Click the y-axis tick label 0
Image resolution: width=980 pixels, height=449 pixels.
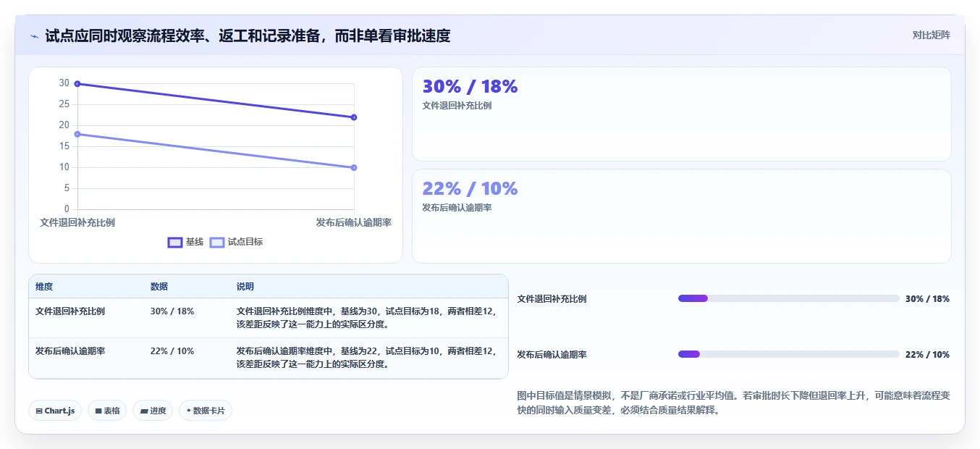click(x=67, y=209)
